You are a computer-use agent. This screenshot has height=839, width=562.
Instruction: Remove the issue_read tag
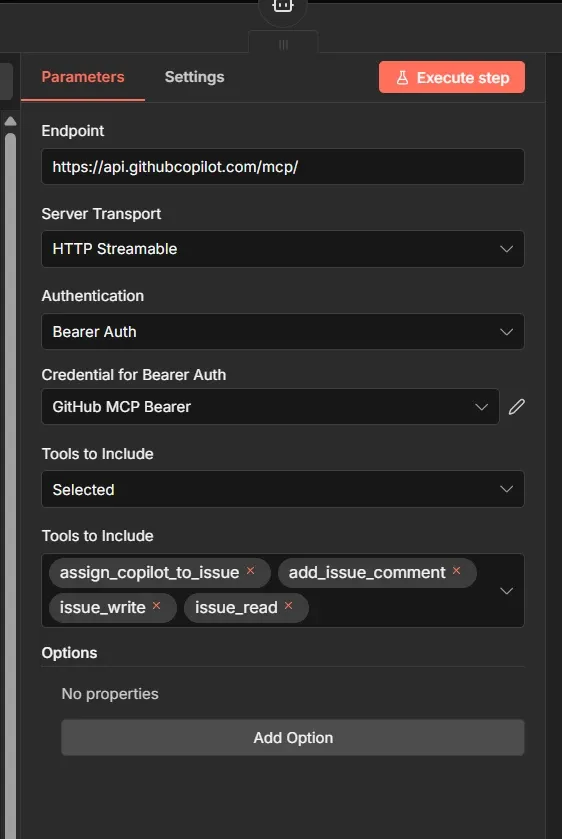click(288, 606)
